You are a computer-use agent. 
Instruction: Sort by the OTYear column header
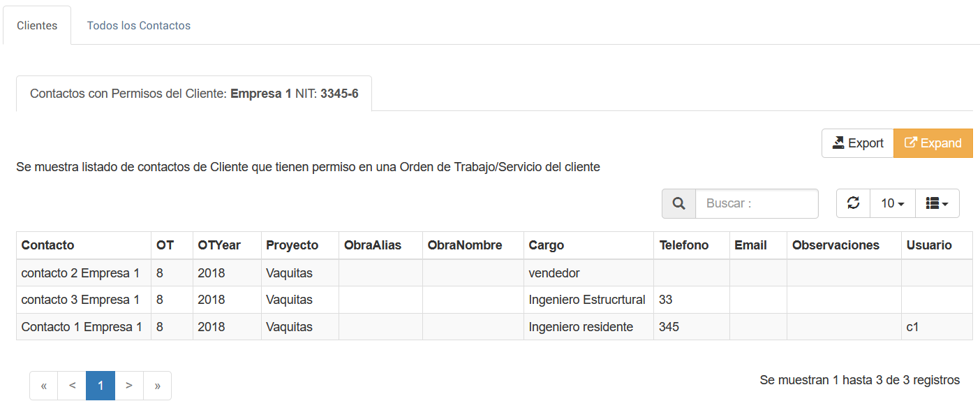[x=218, y=245]
